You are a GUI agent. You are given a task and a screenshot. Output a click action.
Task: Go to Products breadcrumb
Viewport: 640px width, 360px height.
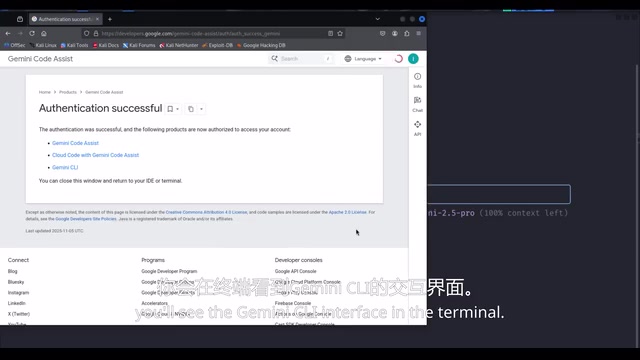point(68,92)
